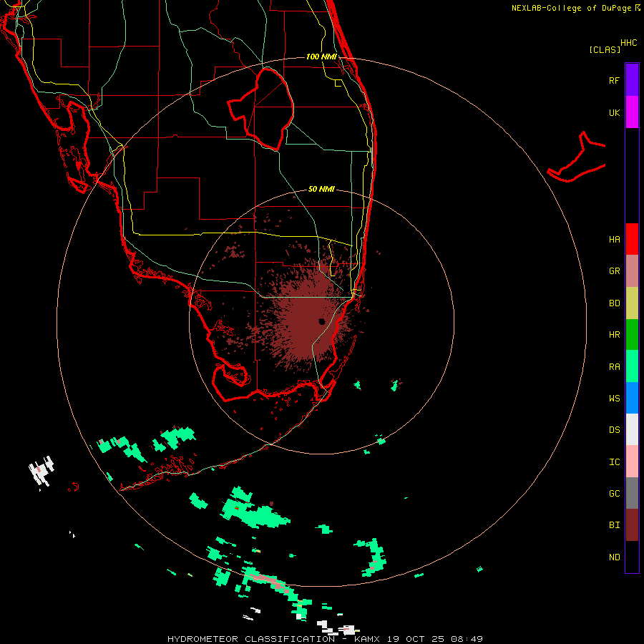Click the HHC product label

tap(629, 43)
